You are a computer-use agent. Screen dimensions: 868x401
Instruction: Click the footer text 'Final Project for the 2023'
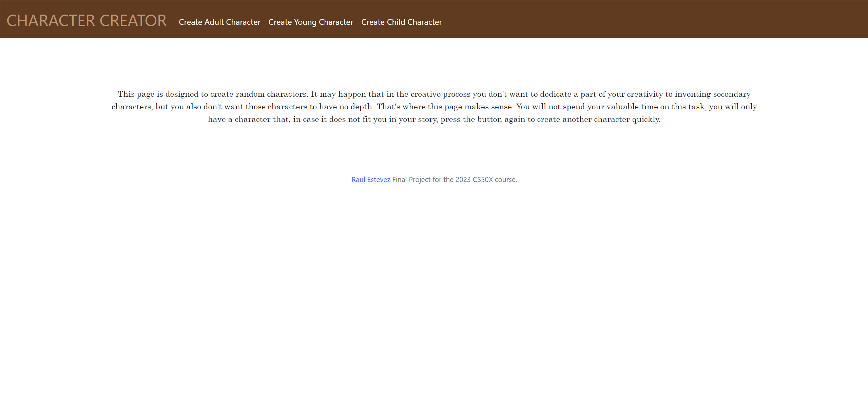[x=431, y=180]
